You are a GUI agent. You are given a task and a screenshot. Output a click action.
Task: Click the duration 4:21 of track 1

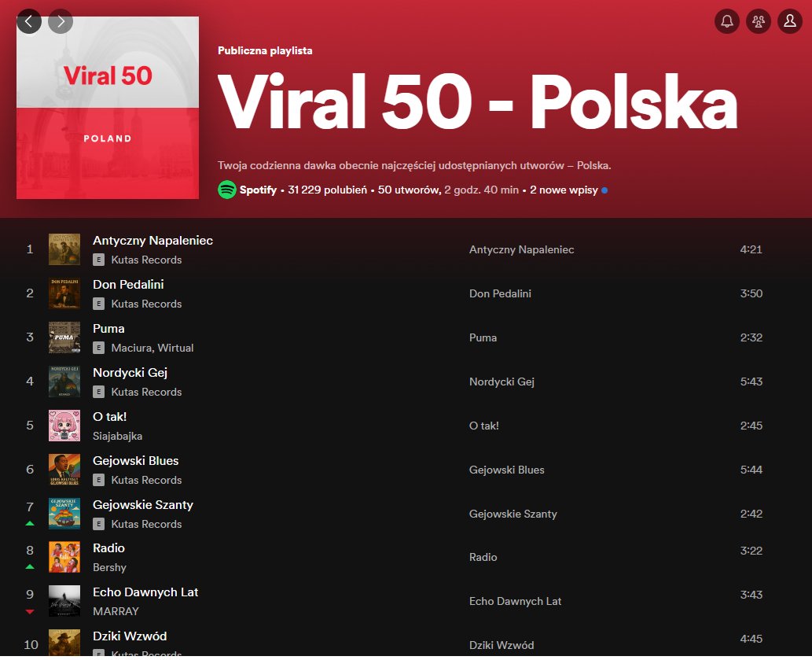(751, 249)
